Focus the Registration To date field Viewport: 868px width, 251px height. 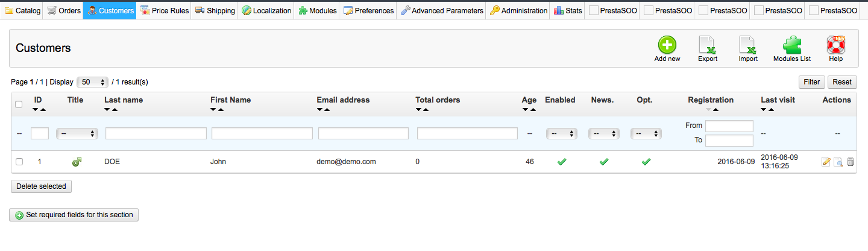point(729,141)
